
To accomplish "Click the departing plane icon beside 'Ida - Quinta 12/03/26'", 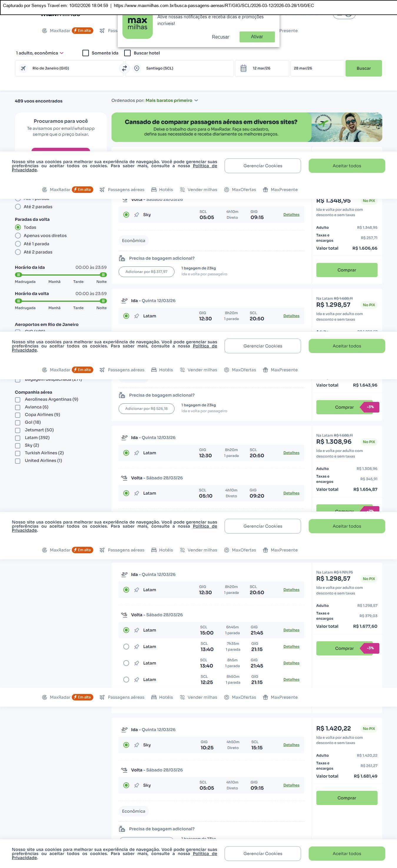I will (x=124, y=301).
